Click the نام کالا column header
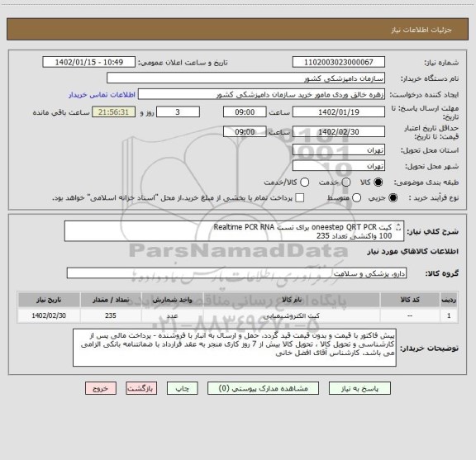Screen dimensions: 476x460 [292, 300]
